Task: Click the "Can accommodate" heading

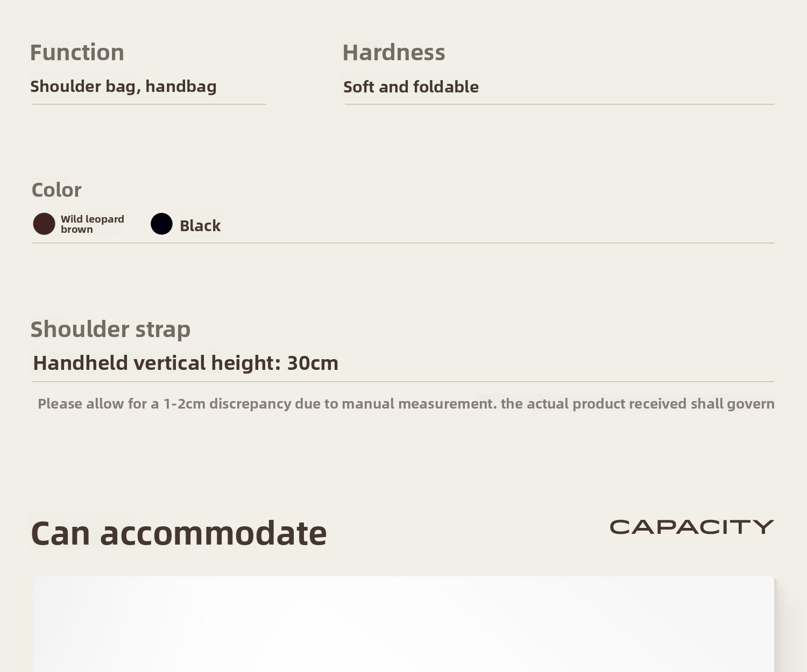Action: [179, 533]
